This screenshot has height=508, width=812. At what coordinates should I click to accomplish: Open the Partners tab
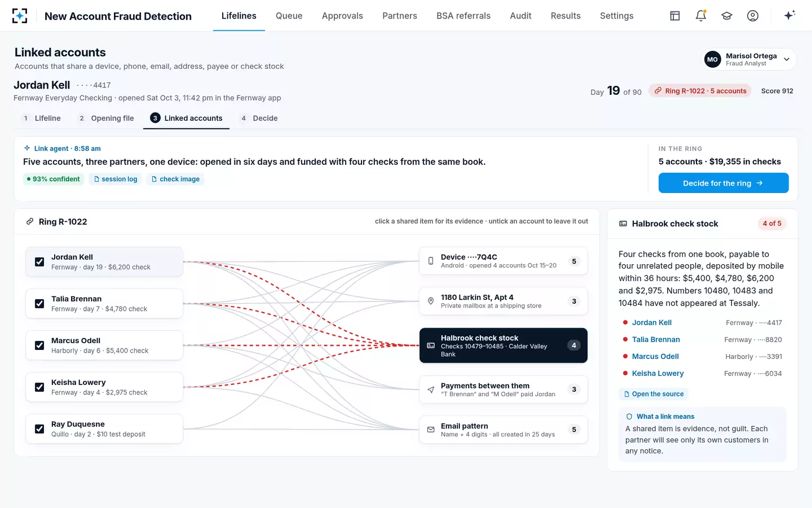coord(400,16)
